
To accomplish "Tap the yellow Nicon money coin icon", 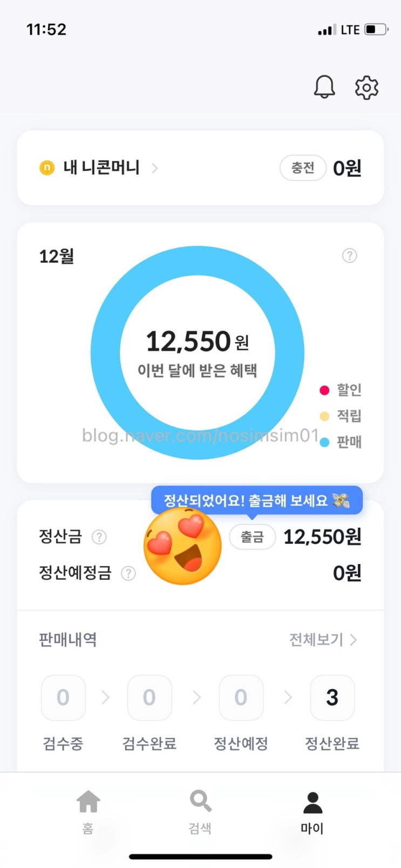I will point(47,168).
